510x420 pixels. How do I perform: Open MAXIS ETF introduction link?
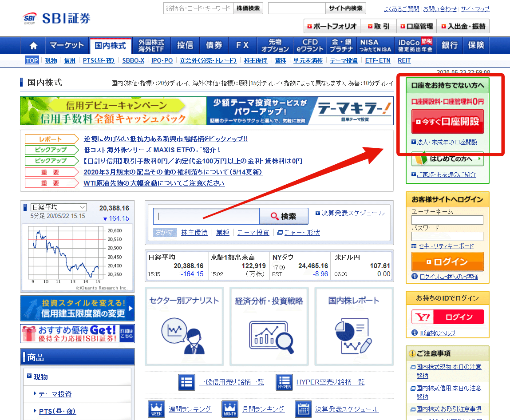click(x=153, y=150)
